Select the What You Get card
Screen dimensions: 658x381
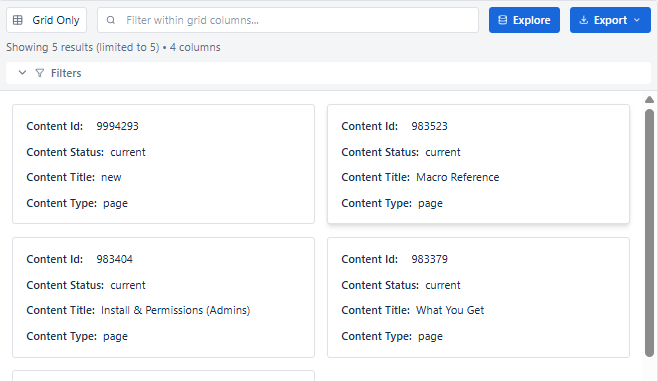click(x=478, y=297)
